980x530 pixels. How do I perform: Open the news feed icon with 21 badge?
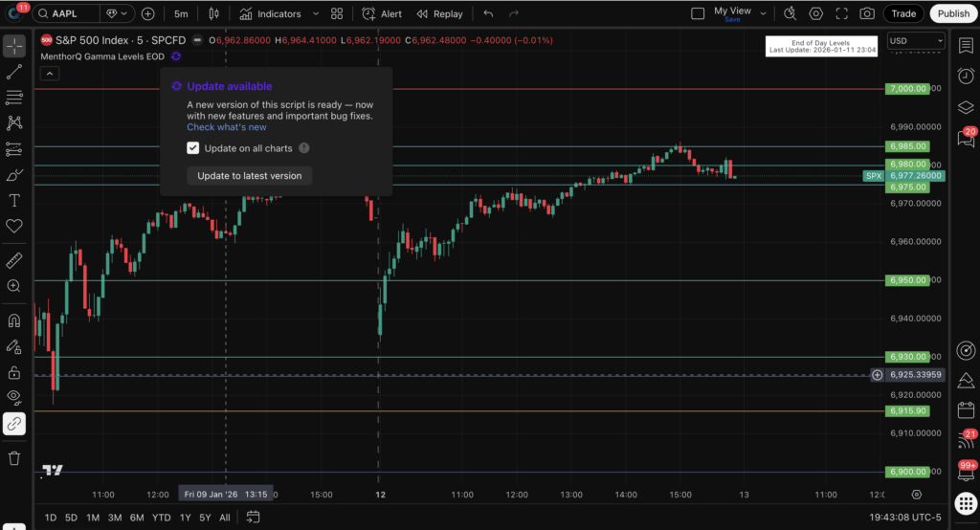pyautogui.click(x=966, y=440)
